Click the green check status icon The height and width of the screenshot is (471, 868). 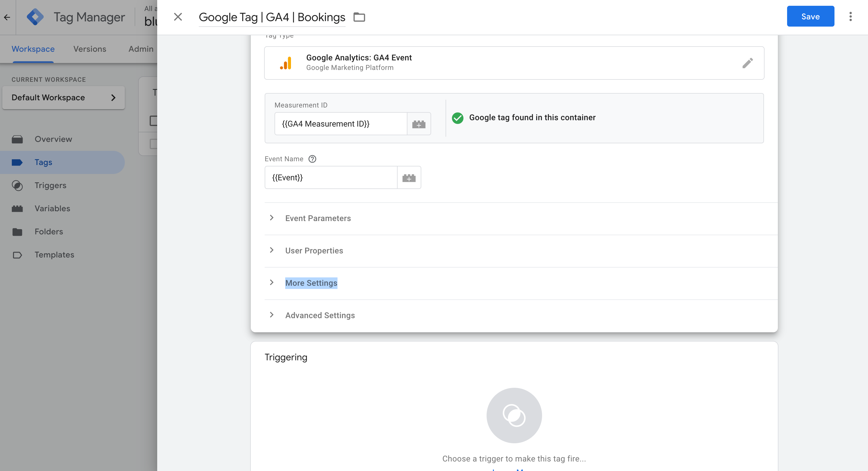458,118
